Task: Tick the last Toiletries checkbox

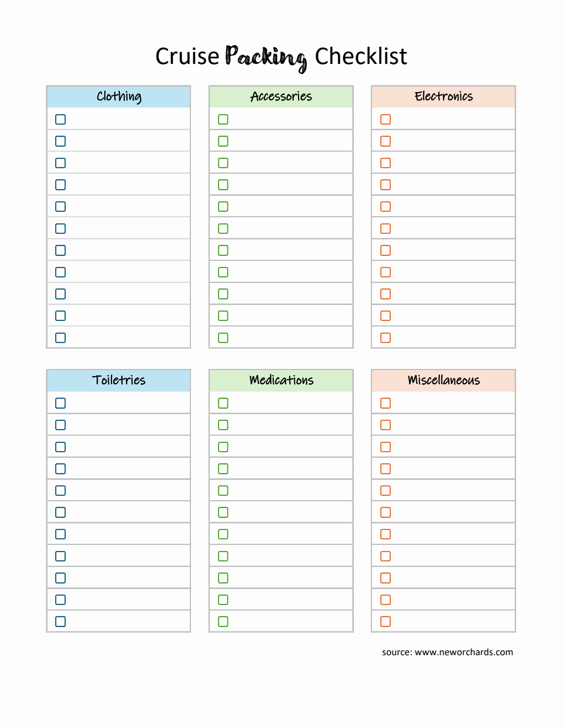Action: coord(61,622)
